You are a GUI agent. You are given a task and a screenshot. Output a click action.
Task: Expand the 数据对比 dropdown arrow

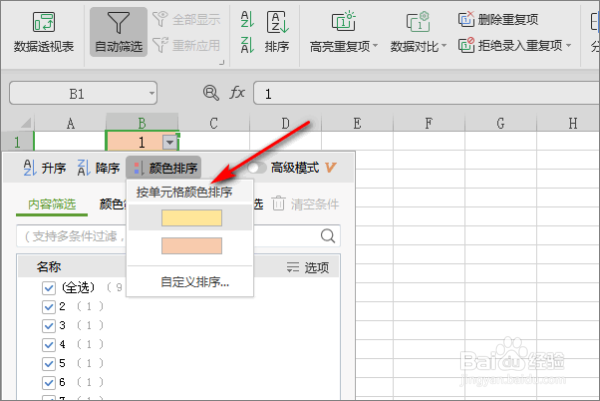444,46
